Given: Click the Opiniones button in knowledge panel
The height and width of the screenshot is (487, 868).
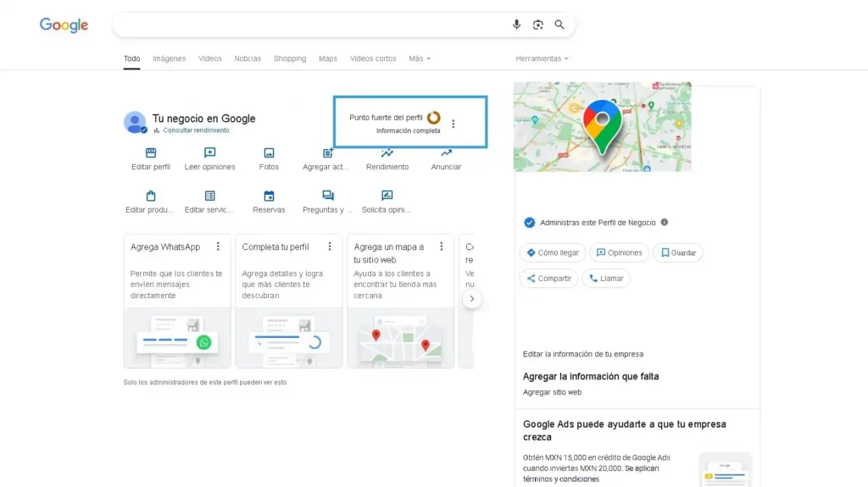Looking at the screenshot, I should pos(619,252).
